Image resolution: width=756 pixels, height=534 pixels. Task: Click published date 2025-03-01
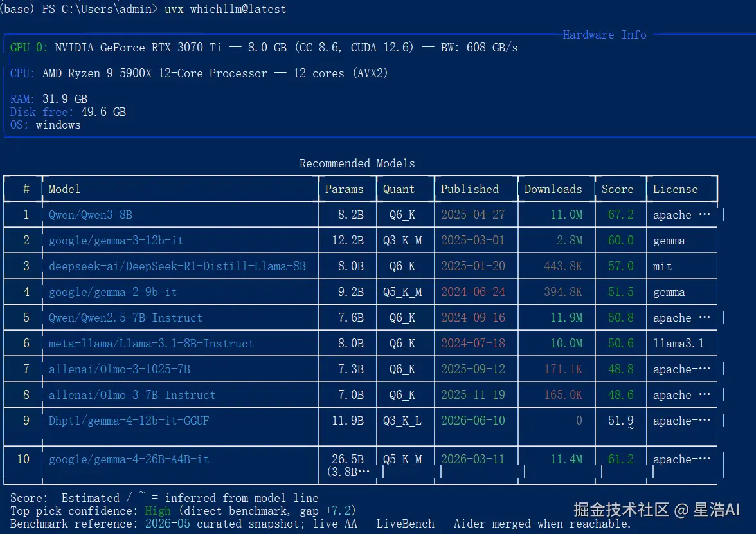point(473,240)
